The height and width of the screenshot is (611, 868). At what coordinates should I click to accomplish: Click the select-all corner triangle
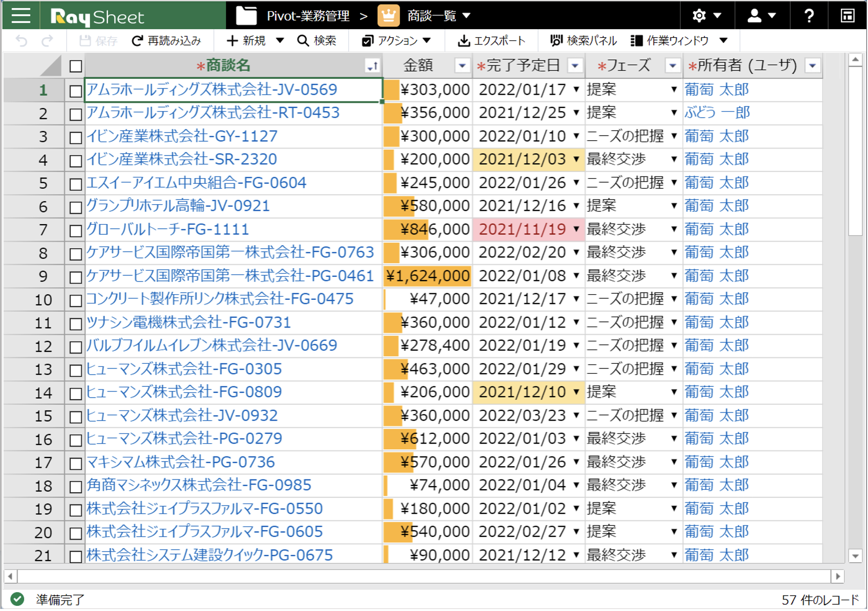[x=51, y=66]
